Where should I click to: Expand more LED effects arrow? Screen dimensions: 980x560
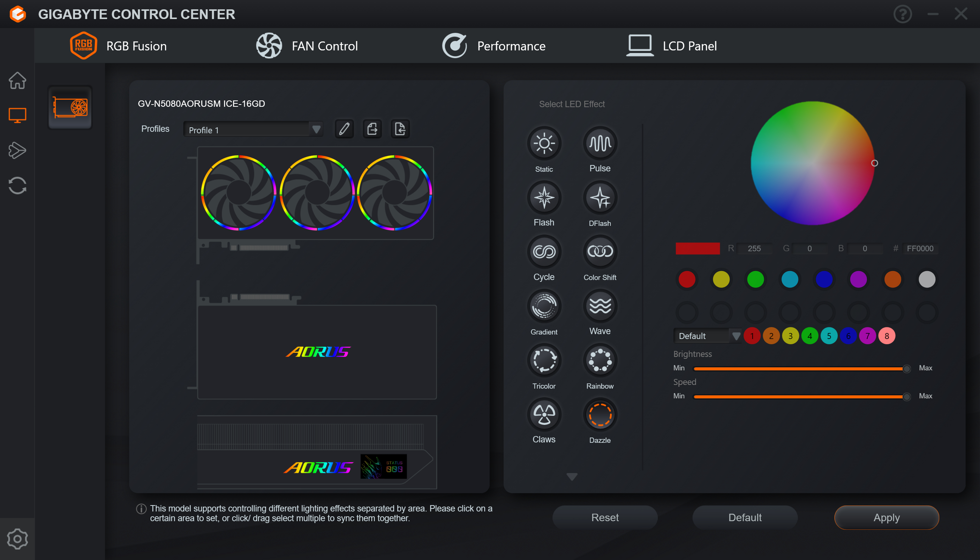pyautogui.click(x=572, y=476)
